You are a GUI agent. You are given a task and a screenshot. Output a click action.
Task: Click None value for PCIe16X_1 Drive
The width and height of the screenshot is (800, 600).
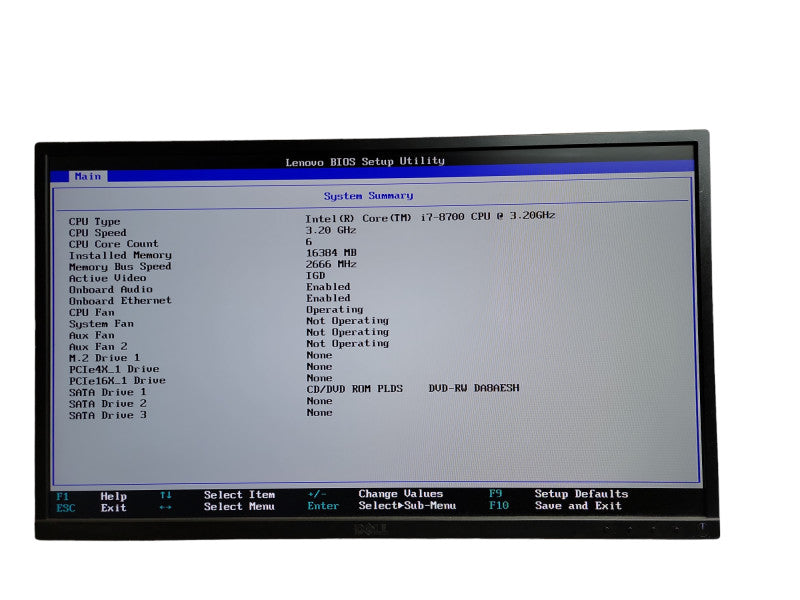click(x=319, y=378)
